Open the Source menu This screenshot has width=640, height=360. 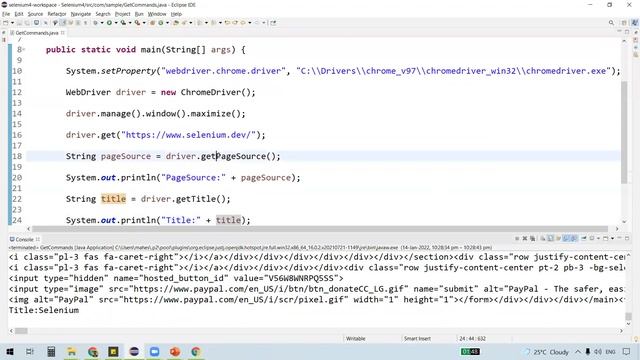pos(35,14)
